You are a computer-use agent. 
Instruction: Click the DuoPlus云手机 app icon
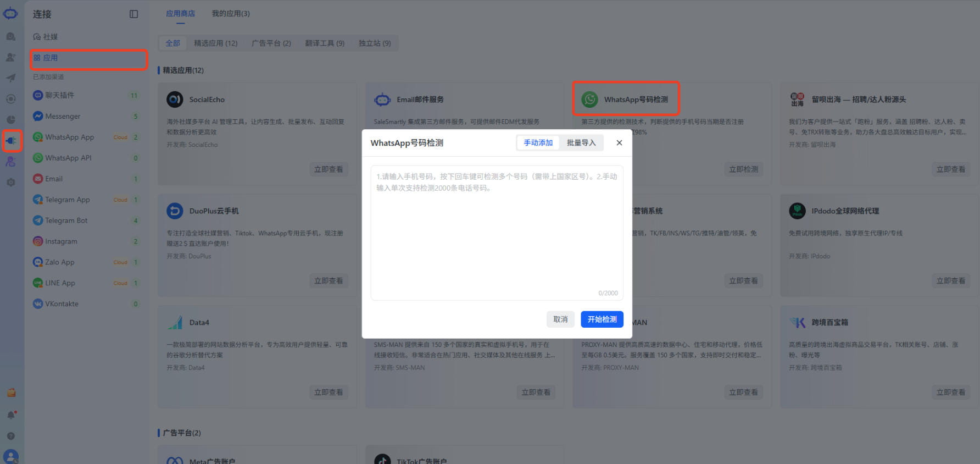[175, 211]
